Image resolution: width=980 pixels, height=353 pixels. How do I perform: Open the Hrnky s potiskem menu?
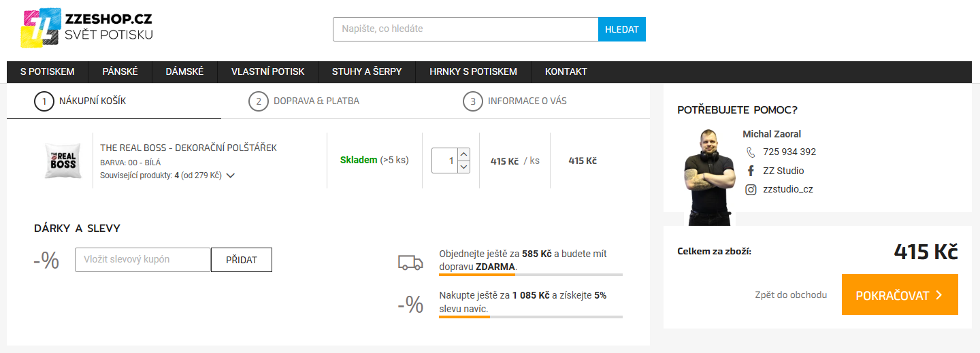(473, 71)
